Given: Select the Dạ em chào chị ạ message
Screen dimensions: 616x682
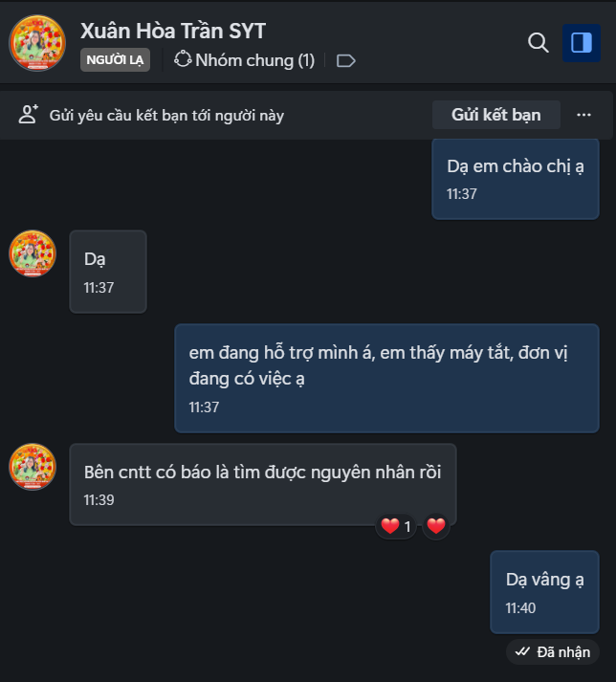Looking at the screenshot, I should point(516,179).
